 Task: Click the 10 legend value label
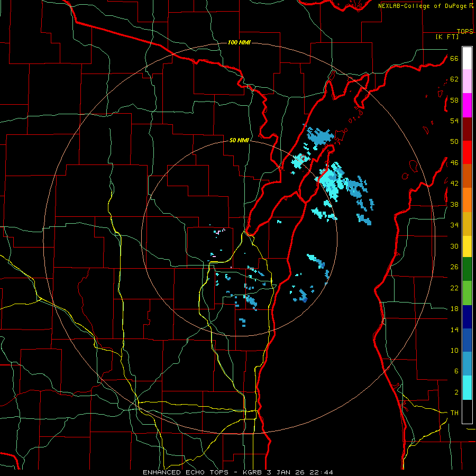click(x=454, y=350)
